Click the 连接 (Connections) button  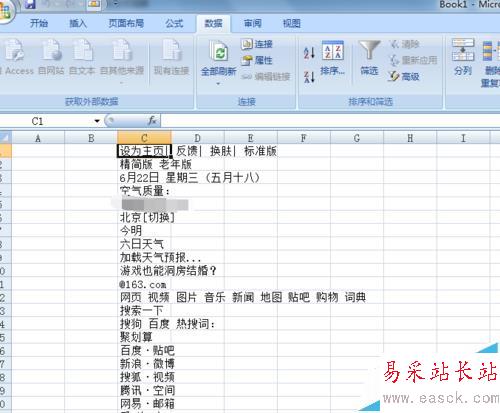tap(257, 44)
